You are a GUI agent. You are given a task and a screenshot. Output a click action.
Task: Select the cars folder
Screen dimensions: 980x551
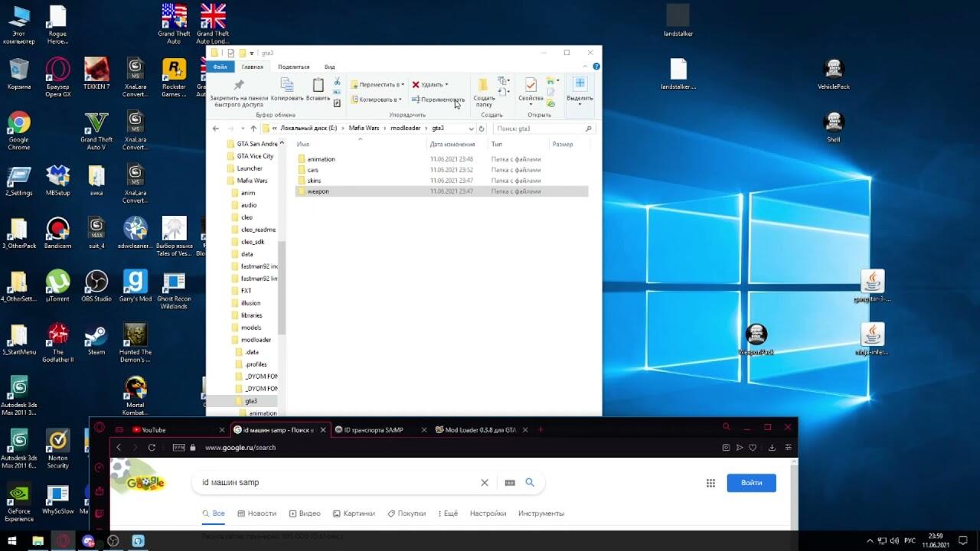(x=312, y=170)
